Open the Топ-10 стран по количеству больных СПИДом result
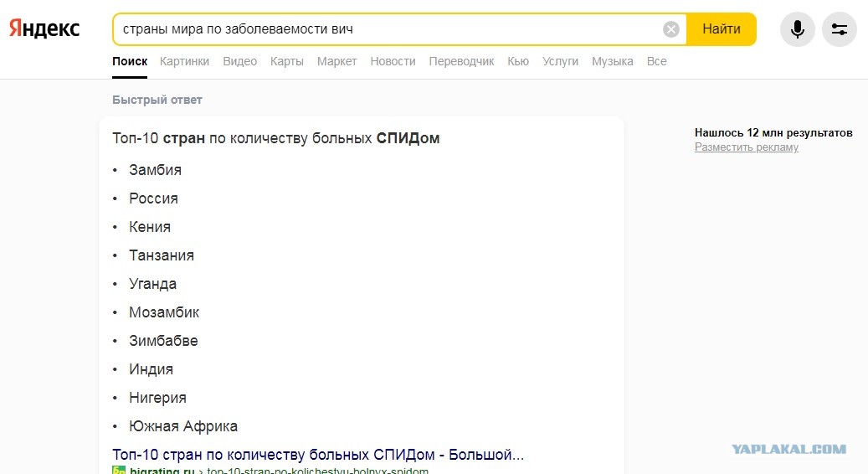Image resolution: width=868 pixels, height=474 pixels. [318, 455]
